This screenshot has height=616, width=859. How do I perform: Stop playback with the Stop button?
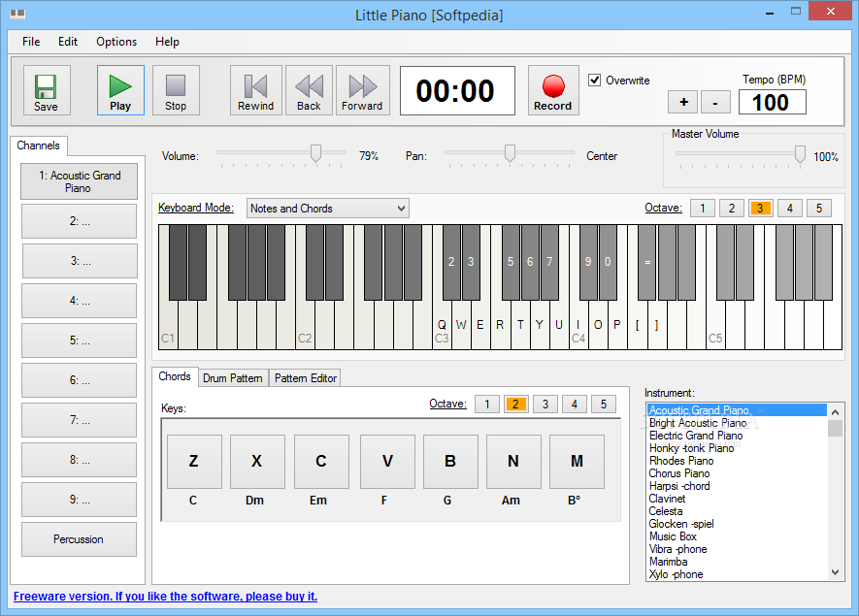coord(176,90)
